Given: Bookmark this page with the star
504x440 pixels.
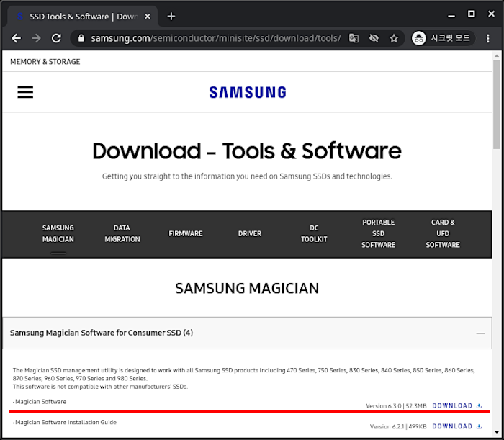Looking at the screenshot, I should [x=394, y=38].
